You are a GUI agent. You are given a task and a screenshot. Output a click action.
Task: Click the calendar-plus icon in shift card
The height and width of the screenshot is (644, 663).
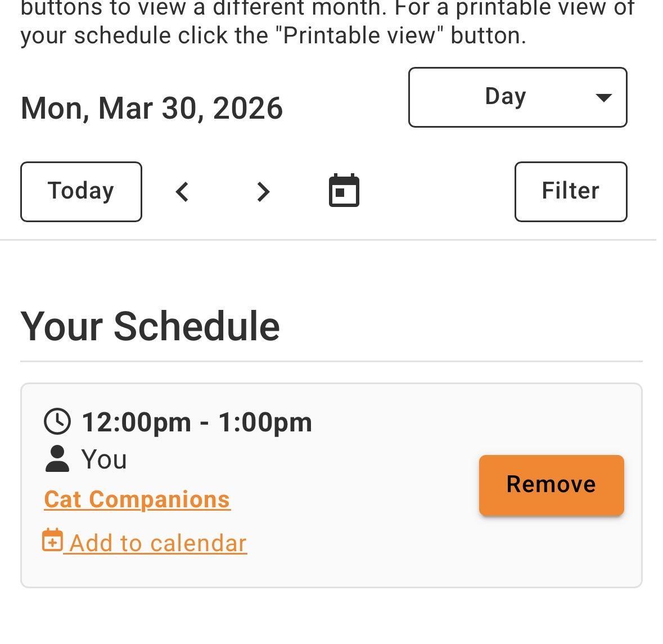(52, 541)
